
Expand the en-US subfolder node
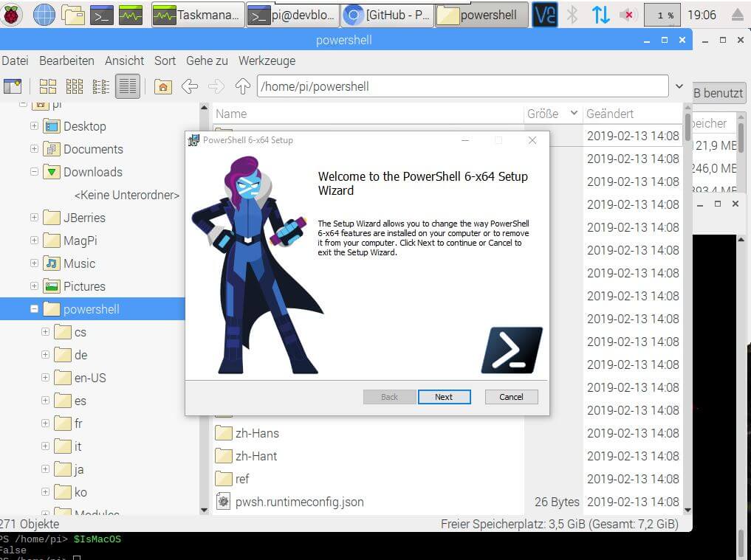(46, 378)
